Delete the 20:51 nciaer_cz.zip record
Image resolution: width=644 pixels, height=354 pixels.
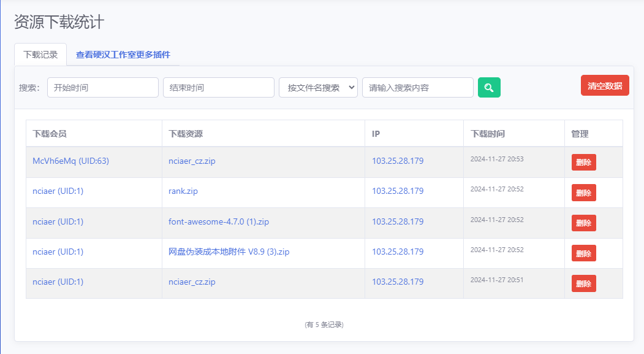tap(583, 283)
